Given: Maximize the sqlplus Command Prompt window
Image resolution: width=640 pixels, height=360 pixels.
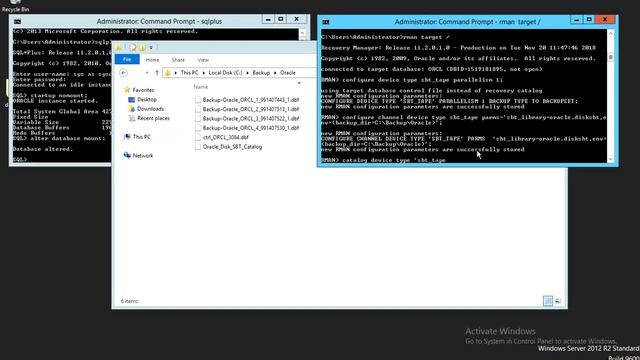Looking at the screenshot, I should 281,19.
